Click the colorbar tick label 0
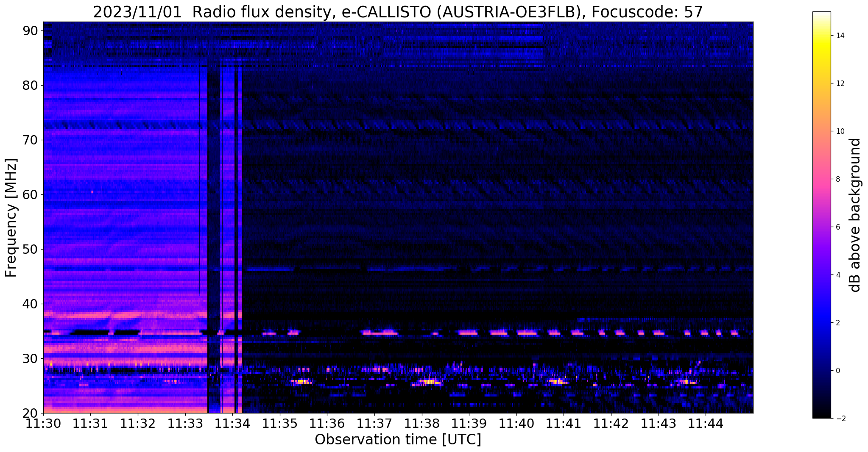This screenshot has width=868, height=452. (837, 371)
